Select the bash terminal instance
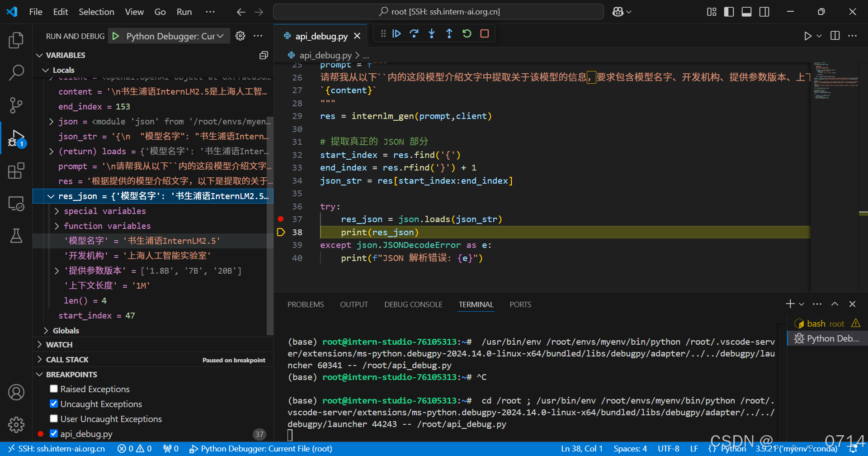The height and width of the screenshot is (456, 868). click(x=827, y=323)
